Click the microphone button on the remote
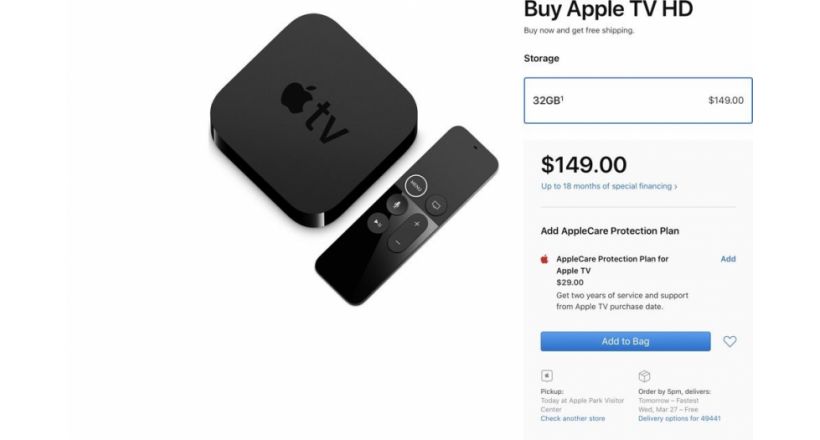Image resolution: width=820 pixels, height=440 pixels. 397,204
